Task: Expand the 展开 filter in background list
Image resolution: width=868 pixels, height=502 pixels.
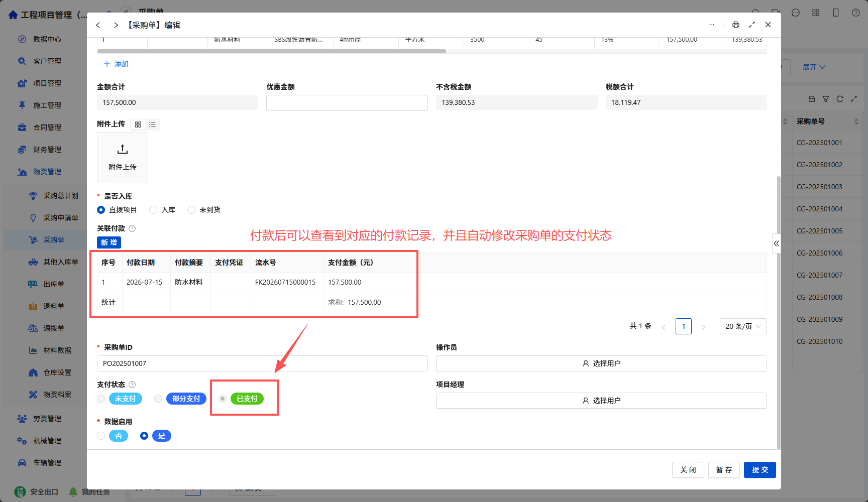Action: pos(813,67)
